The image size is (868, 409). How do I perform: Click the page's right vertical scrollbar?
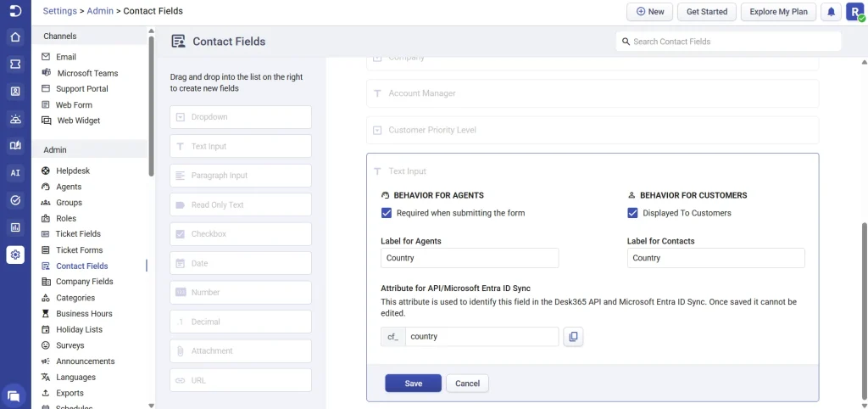[865, 311]
